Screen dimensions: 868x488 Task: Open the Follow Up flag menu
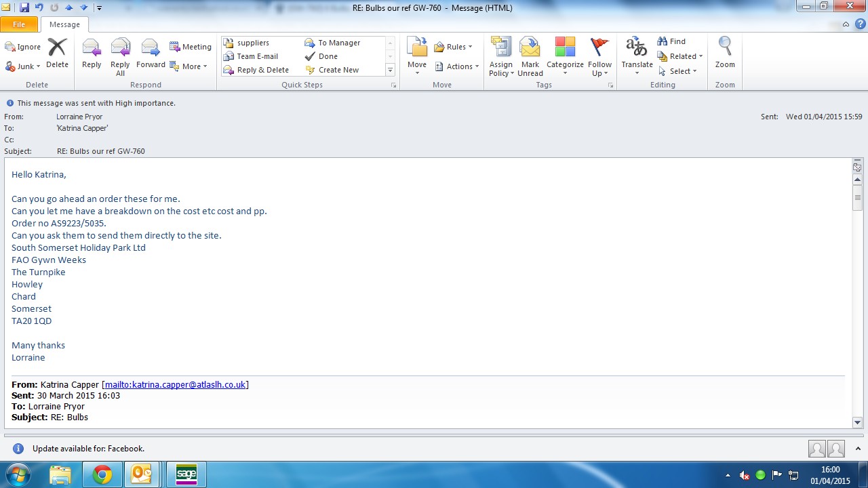[x=599, y=57]
